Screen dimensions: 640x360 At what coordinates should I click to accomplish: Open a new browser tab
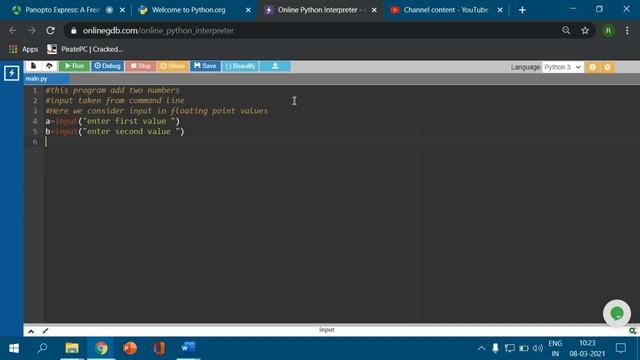pyautogui.click(x=522, y=10)
